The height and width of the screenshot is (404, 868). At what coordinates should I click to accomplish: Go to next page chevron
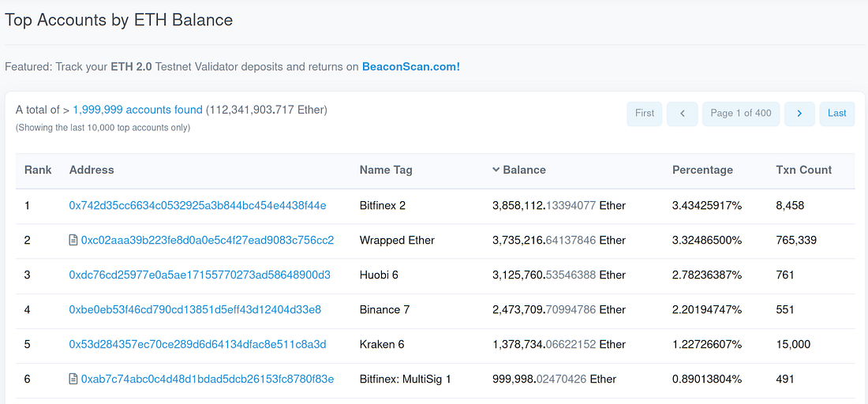tap(799, 114)
